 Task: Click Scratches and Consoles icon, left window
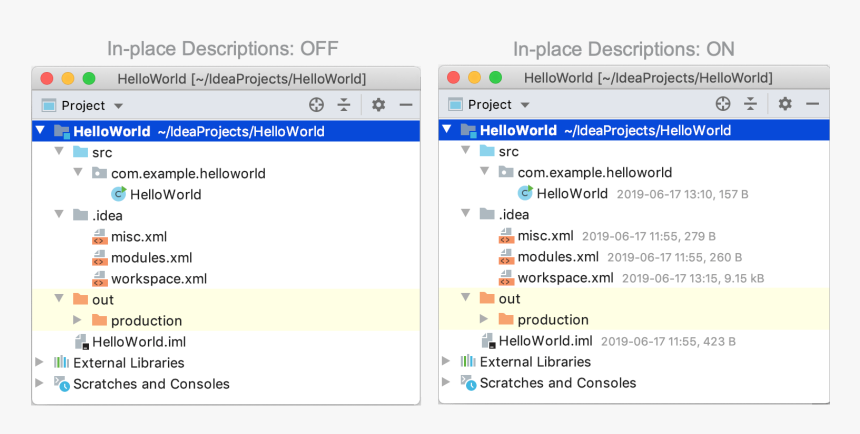61,384
